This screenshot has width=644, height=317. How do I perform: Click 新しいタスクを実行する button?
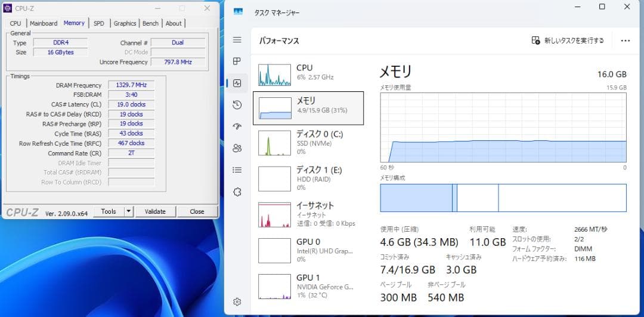(568, 40)
